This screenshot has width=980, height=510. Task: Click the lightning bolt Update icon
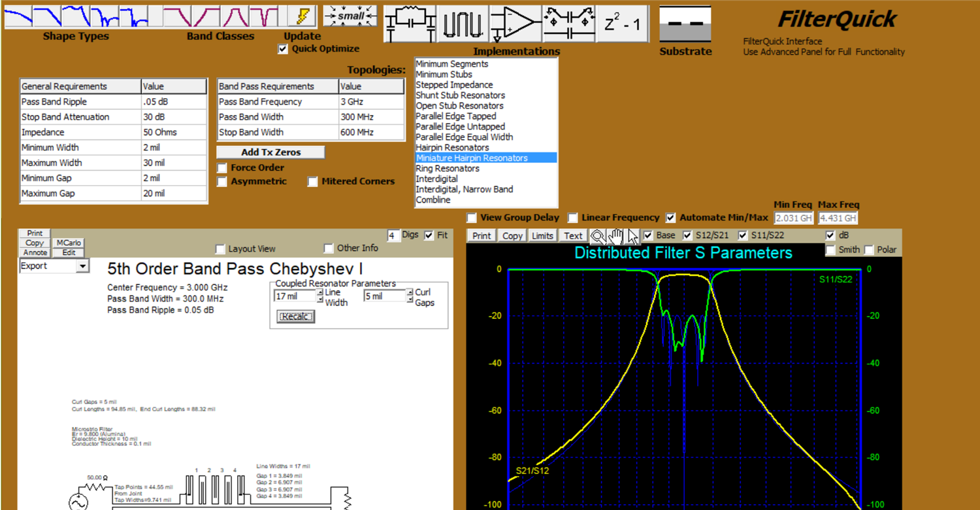tap(304, 16)
